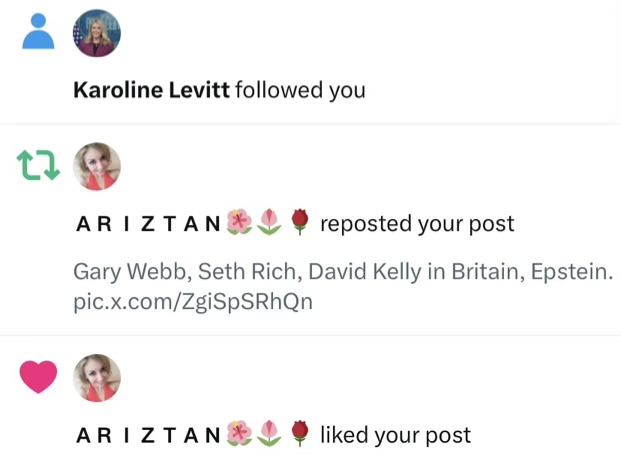Viewport: 621px width, 457px height.
Task: Click the red rose emoji beside 'liked your post'
Action: (x=300, y=434)
